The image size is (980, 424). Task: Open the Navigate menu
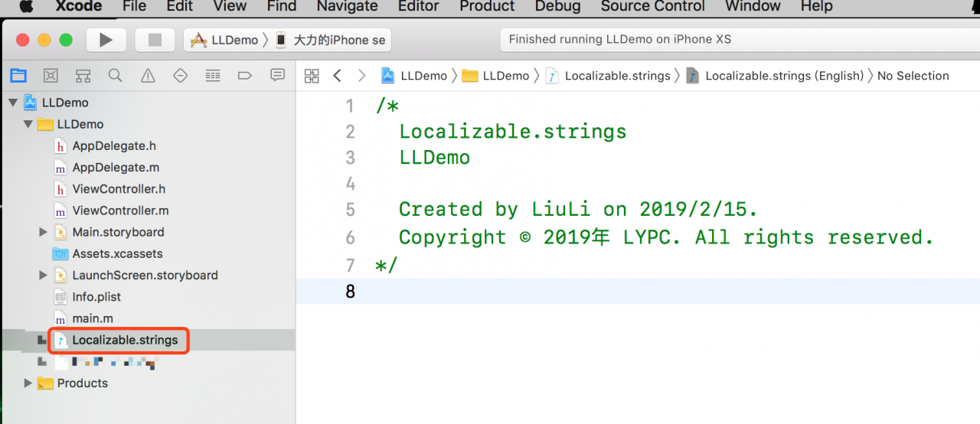tap(347, 6)
